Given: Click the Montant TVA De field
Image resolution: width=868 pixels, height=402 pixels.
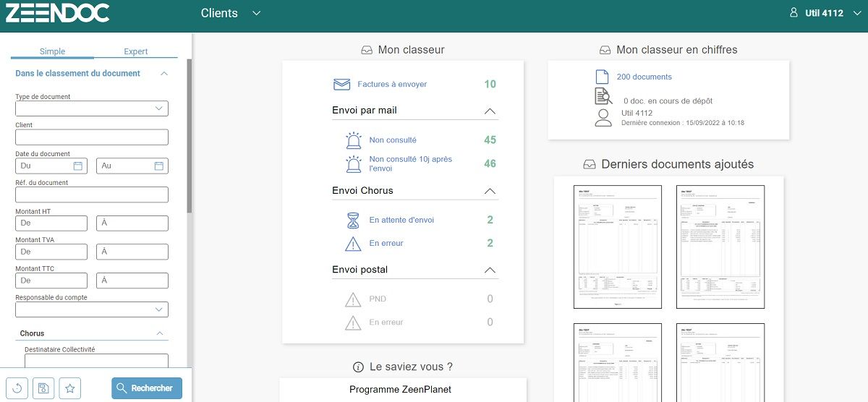Looking at the screenshot, I should (51, 252).
